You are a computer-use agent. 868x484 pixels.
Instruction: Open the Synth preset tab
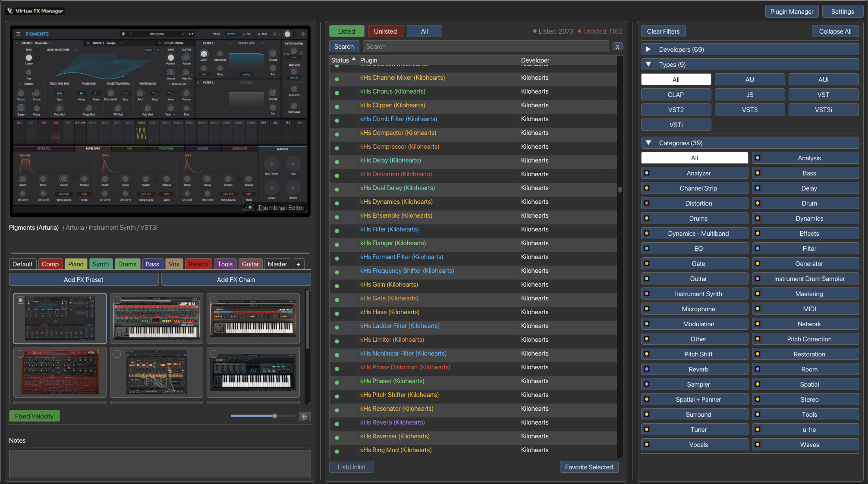click(x=101, y=264)
